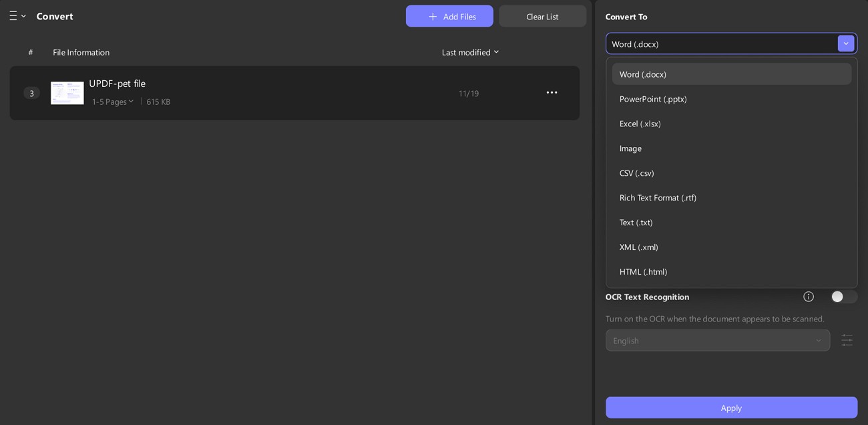Select HTML (.html) format
868x425 pixels.
point(643,272)
